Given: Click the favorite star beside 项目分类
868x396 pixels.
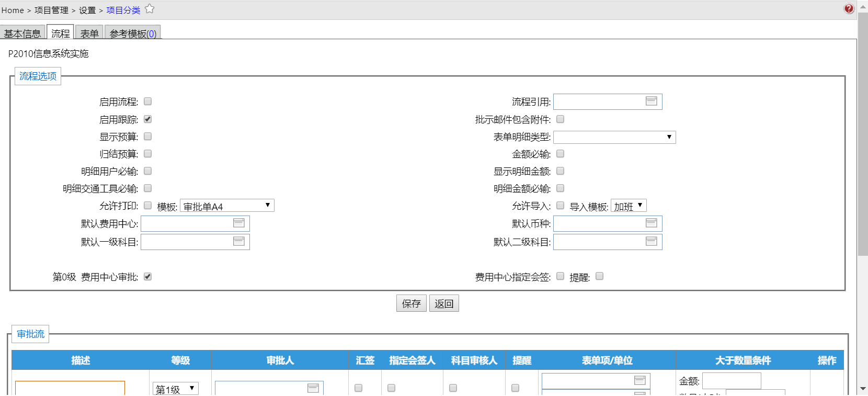Looking at the screenshot, I should pos(150,8).
